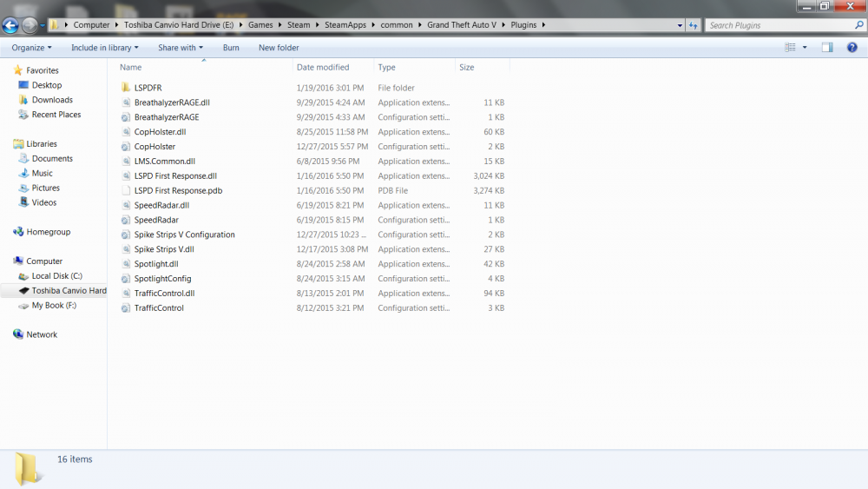Open address bar history dropdown arrow
868x489 pixels.
(x=680, y=25)
